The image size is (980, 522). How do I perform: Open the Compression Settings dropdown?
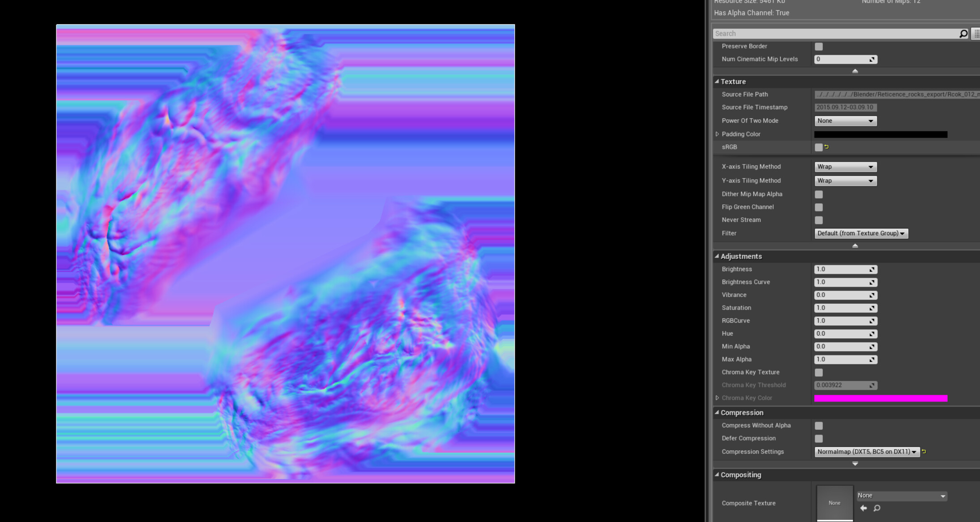point(867,452)
